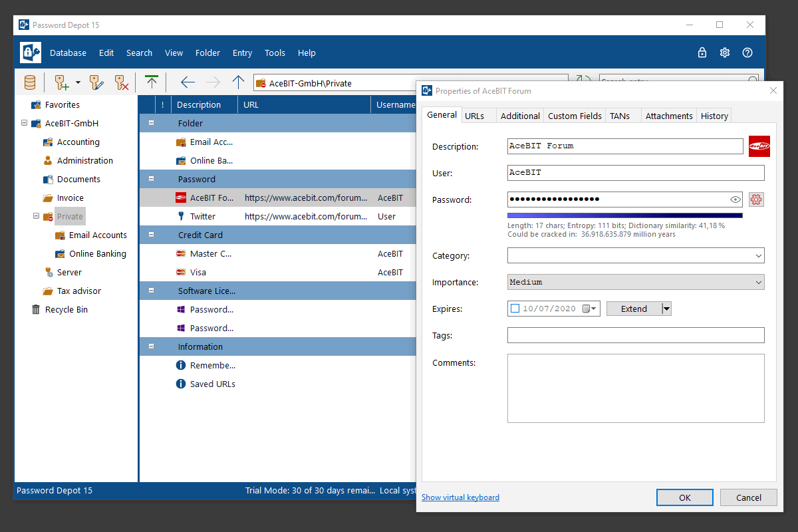Reveal password with the eye icon
Screen dimensions: 798x532
pyautogui.click(x=735, y=199)
